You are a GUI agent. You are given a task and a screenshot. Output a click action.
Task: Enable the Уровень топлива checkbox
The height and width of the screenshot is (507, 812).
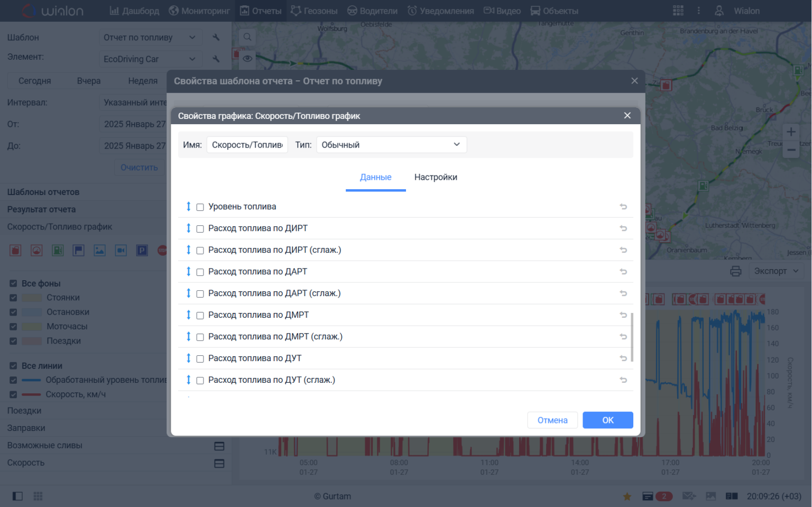[x=200, y=207]
